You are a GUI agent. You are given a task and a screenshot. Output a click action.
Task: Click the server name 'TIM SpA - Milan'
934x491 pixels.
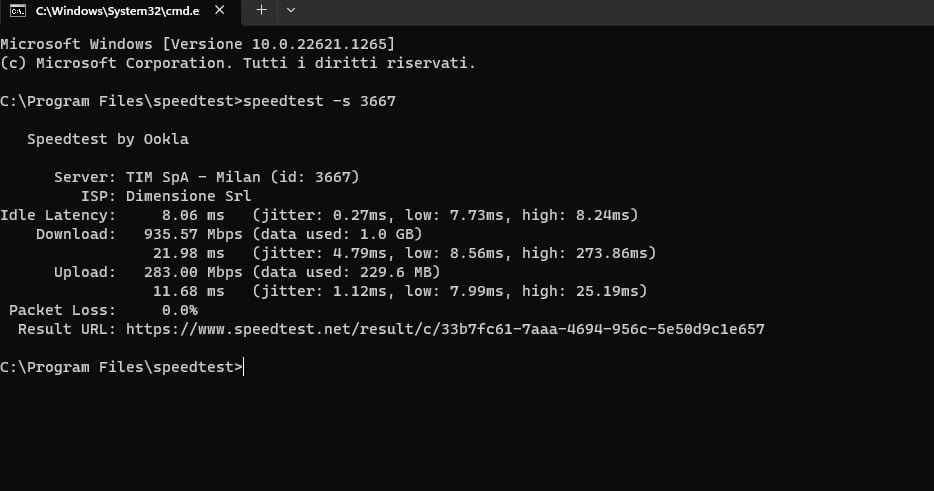click(x=193, y=178)
